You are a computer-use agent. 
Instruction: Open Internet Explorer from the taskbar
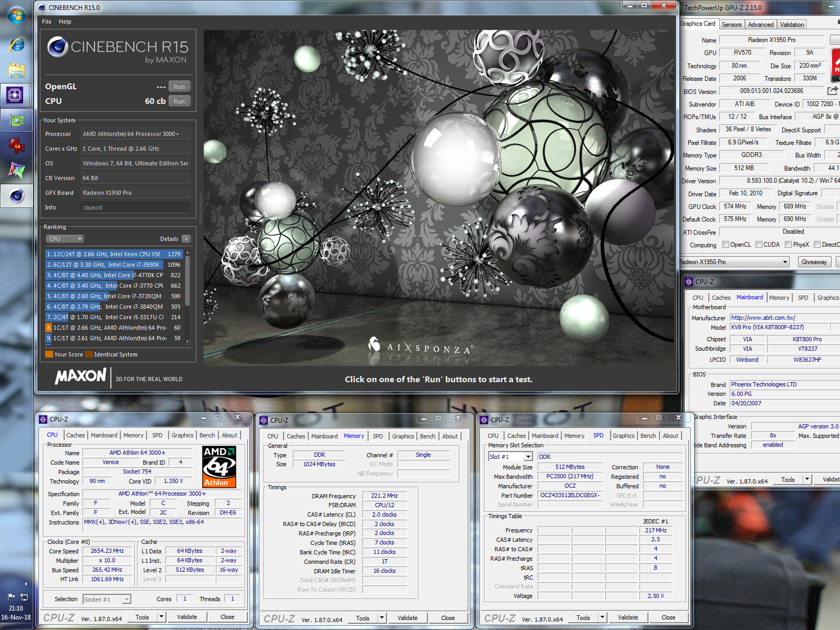click(17, 44)
